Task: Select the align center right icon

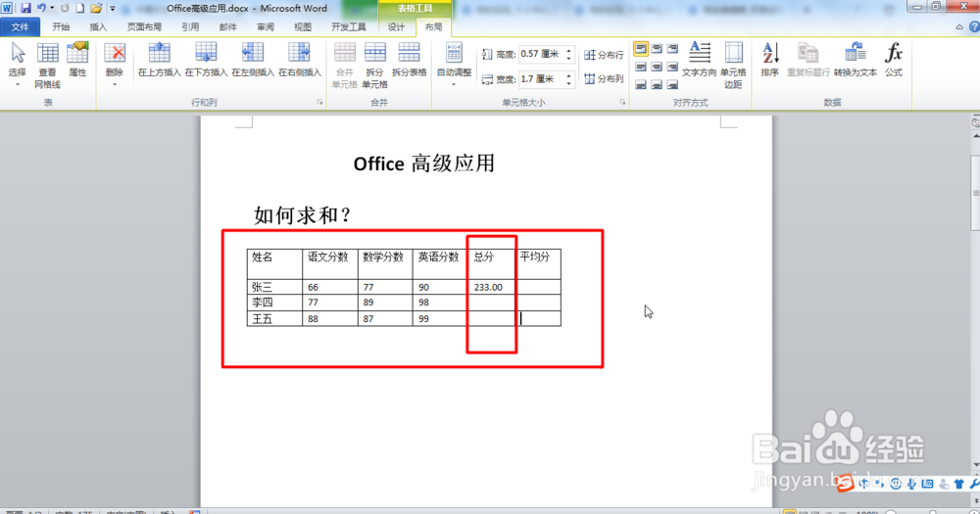Action: (672, 67)
